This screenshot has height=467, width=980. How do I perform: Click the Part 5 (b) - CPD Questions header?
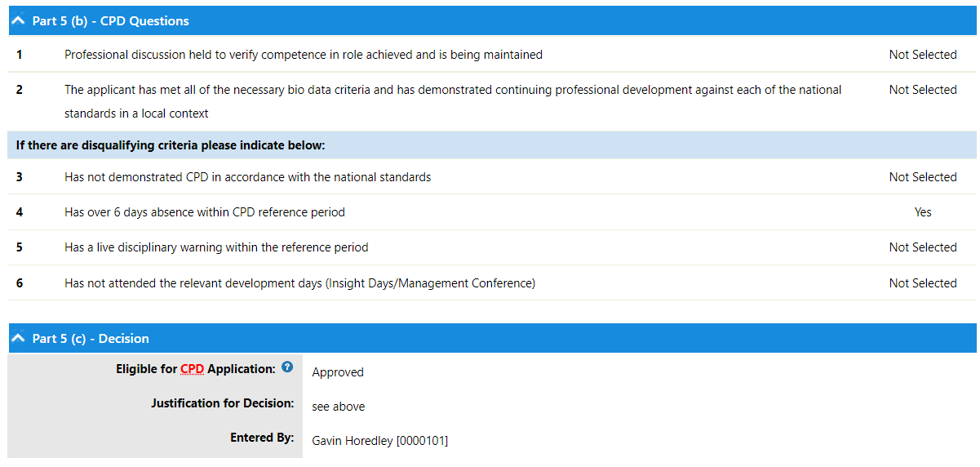coord(493,21)
